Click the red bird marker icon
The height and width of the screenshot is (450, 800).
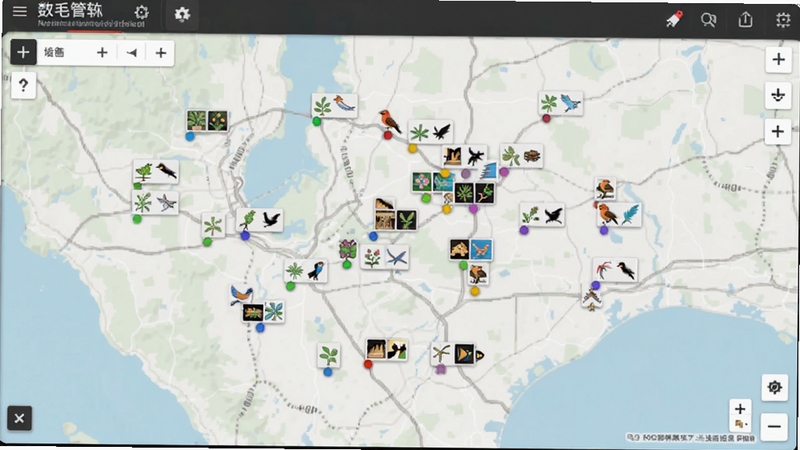pos(390,121)
